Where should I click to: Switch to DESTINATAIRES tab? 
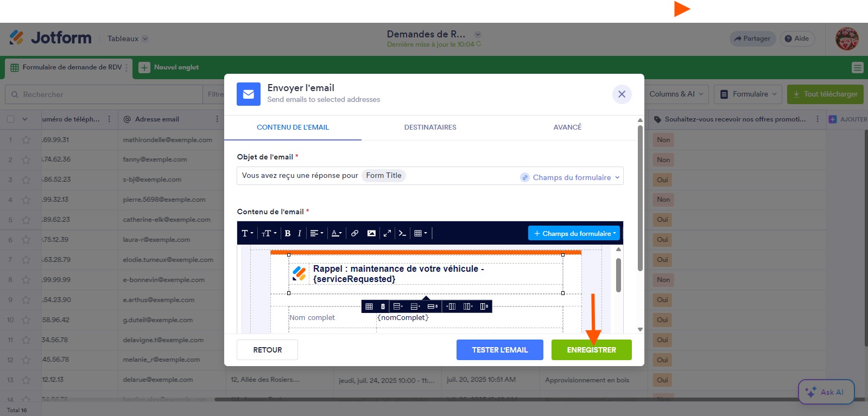(430, 127)
